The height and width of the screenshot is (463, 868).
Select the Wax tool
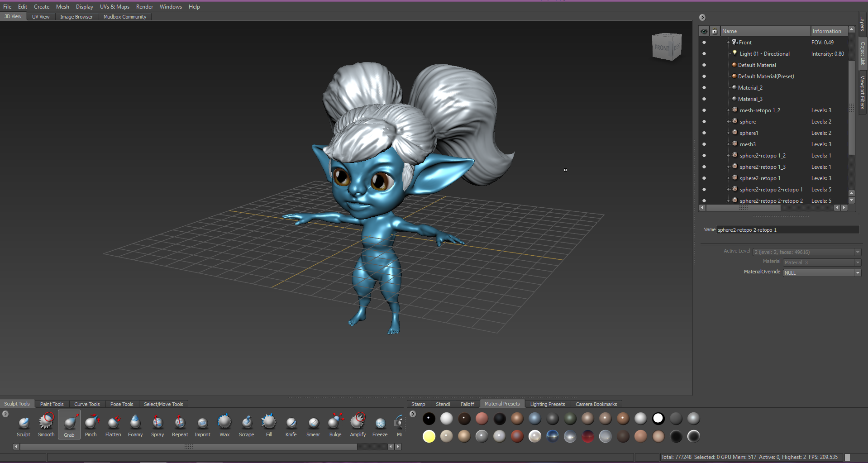pyautogui.click(x=224, y=425)
